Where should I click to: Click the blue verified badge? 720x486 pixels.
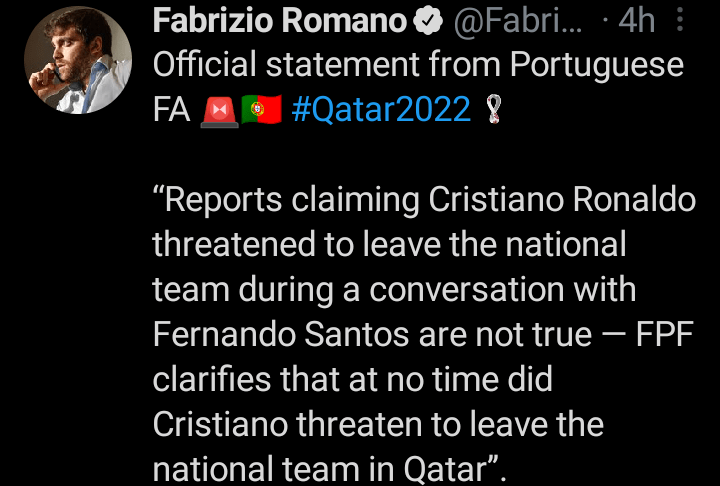tap(425, 22)
